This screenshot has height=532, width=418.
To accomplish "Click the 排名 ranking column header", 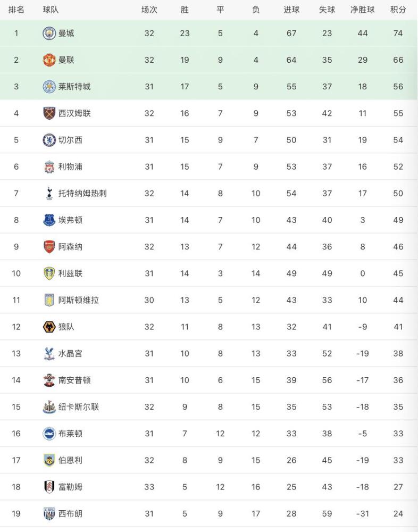I will (16, 10).
